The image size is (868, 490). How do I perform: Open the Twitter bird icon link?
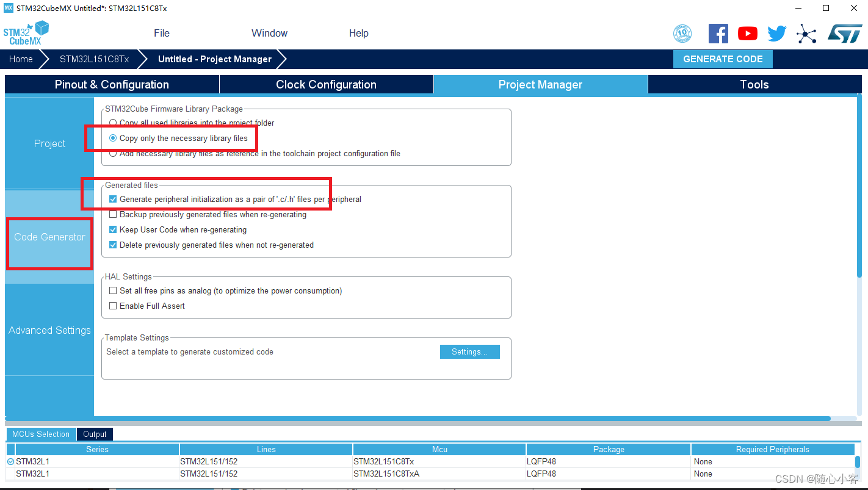[776, 34]
